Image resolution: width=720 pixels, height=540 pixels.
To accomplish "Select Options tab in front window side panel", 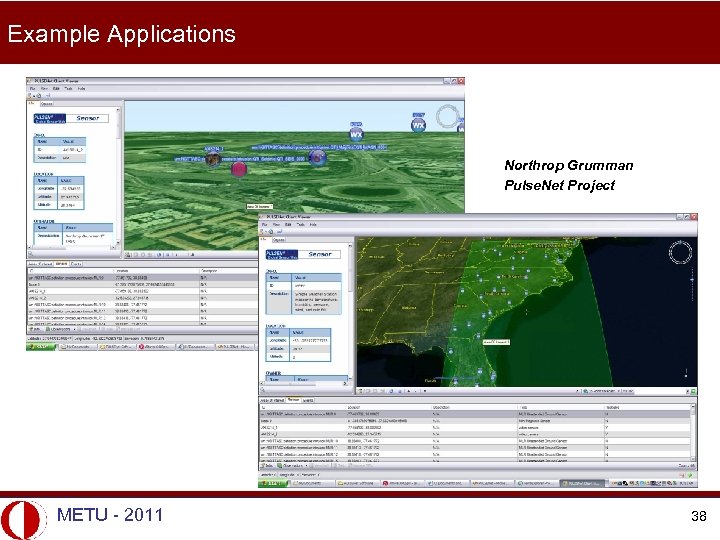I will click(279, 240).
